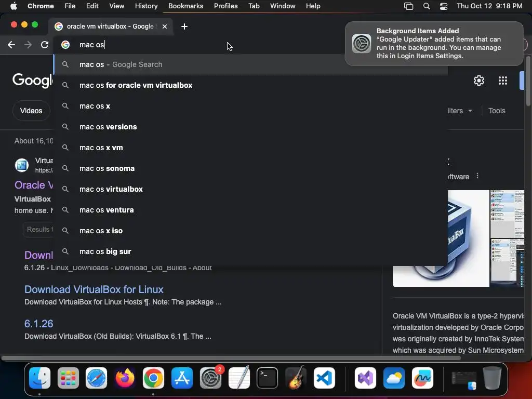Open the Profiles menu
The width and height of the screenshot is (532, 399).
coord(225,6)
